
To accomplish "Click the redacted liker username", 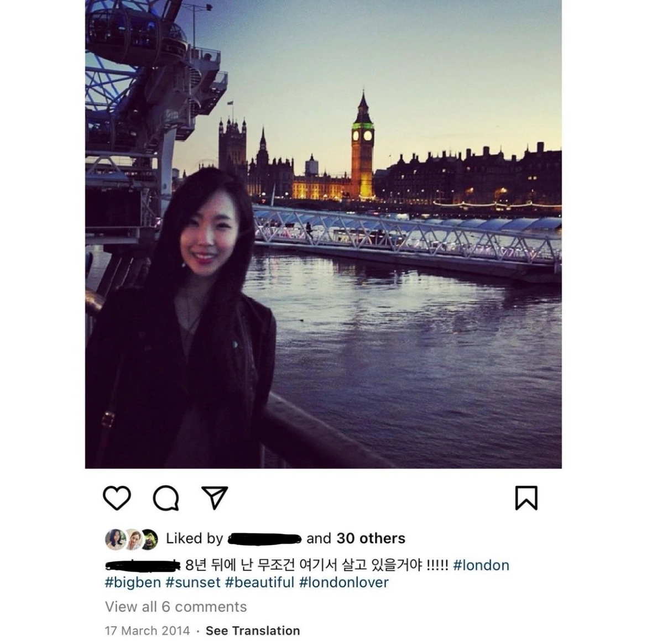I will pos(264,539).
